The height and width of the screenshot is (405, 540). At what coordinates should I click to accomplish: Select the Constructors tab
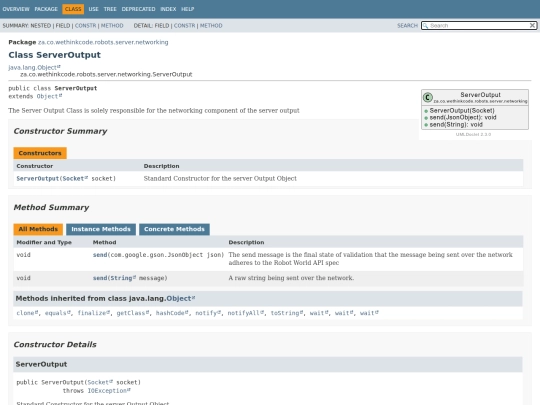pyautogui.click(x=40, y=153)
